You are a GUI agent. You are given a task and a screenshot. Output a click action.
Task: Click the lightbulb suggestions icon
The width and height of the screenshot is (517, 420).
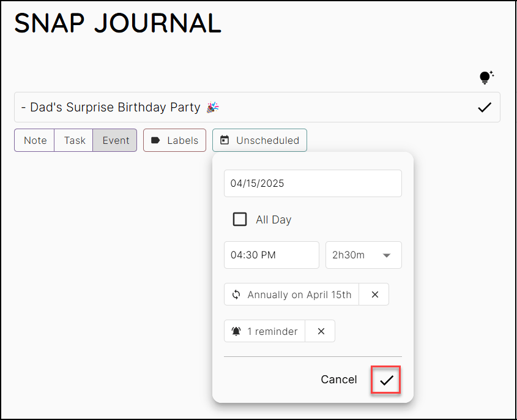486,77
